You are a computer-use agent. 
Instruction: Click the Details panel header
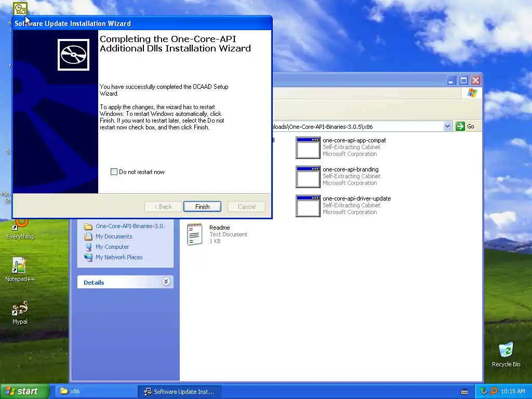125,282
